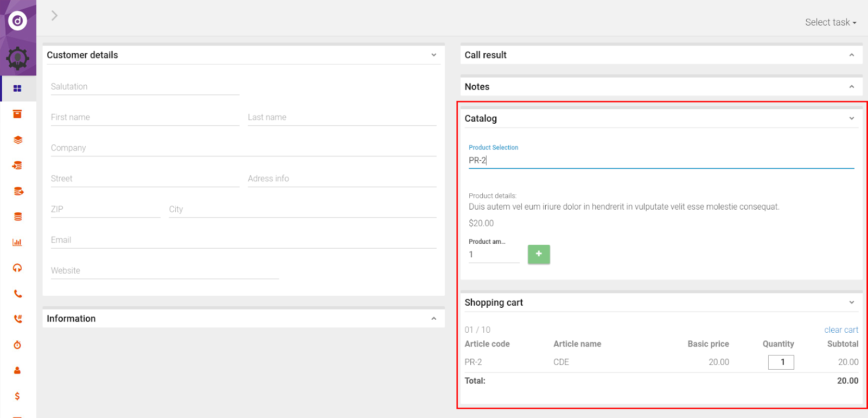Open the Select task dropdown
Viewport: 868px width, 418px height.
tap(830, 22)
